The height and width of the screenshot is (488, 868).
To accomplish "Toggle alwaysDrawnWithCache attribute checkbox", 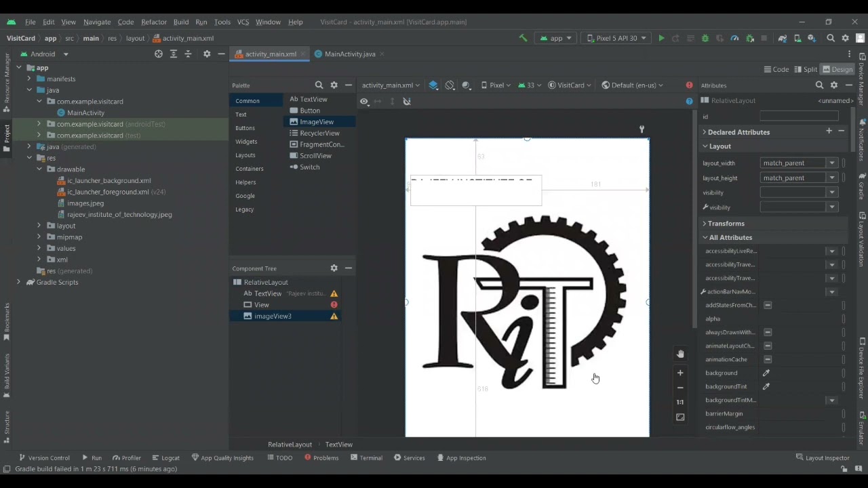I will pos(768,332).
